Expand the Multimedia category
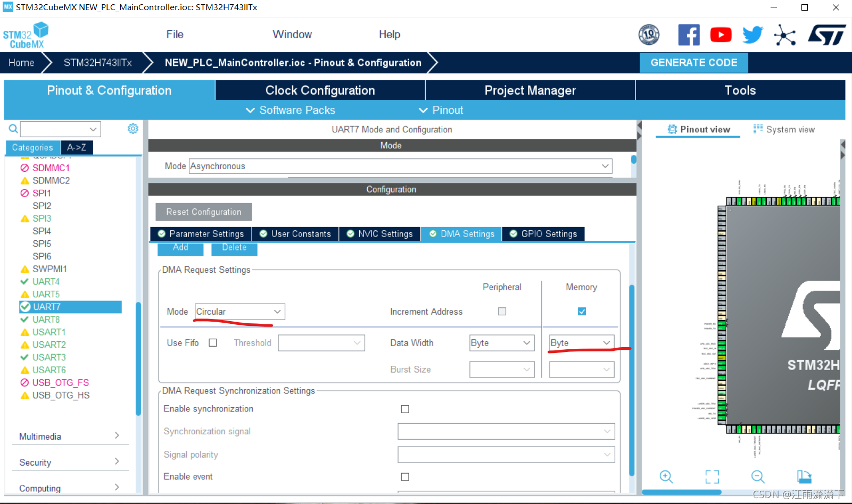 pos(70,436)
